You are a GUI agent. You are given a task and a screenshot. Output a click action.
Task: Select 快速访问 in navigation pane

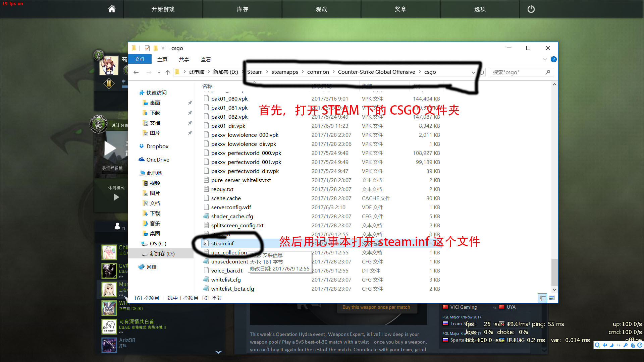point(156,93)
